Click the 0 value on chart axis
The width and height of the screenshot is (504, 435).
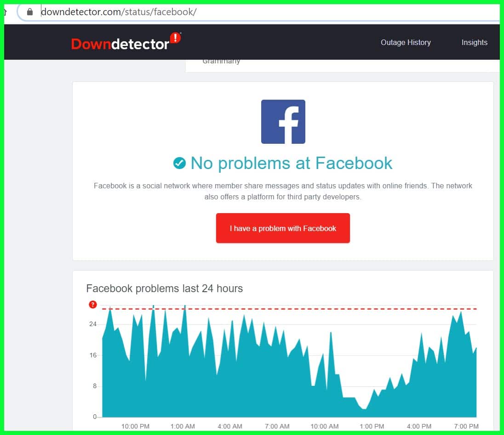point(95,417)
